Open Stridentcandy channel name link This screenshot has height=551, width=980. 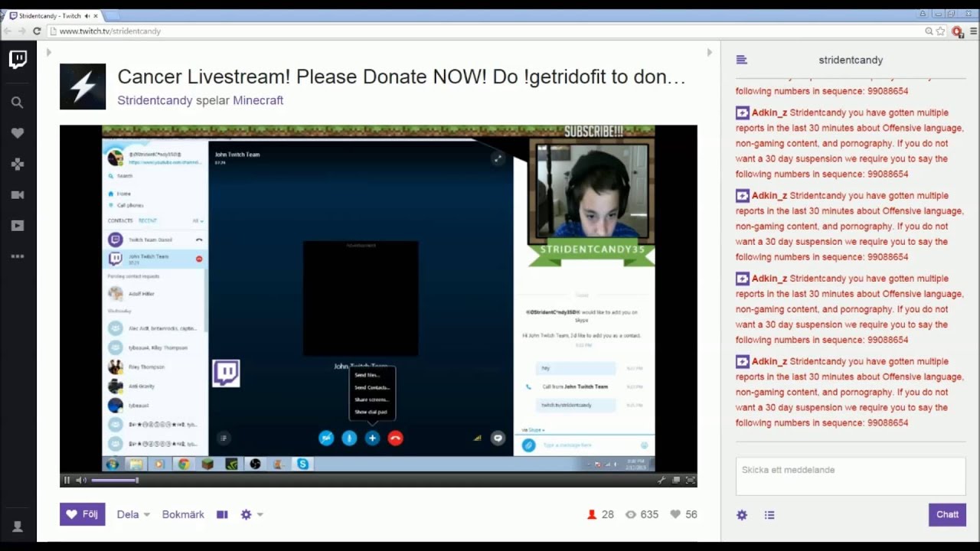pyautogui.click(x=155, y=100)
